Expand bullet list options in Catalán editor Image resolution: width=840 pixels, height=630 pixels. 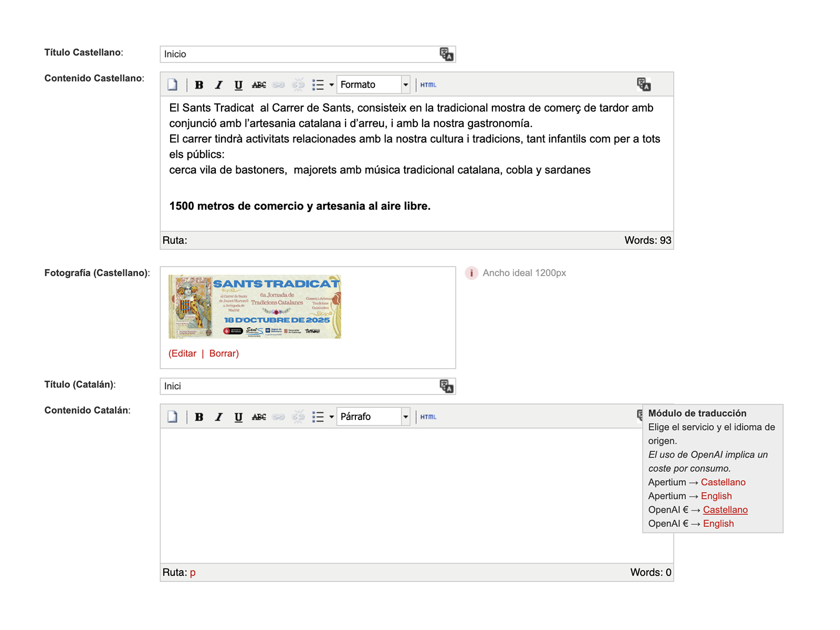point(331,417)
